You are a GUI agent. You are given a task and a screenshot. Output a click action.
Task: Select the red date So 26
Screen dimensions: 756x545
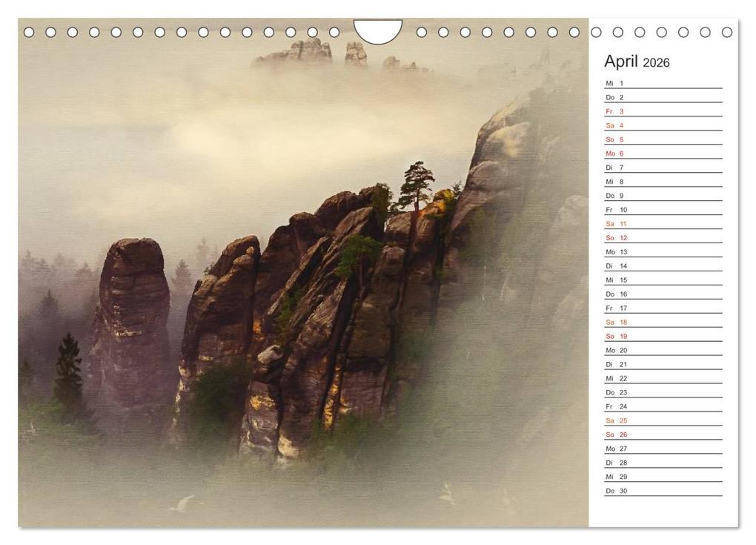tap(614, 434)
